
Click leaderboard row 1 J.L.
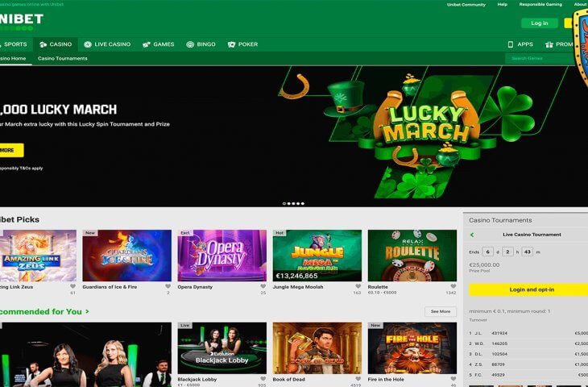coord(528,333)
